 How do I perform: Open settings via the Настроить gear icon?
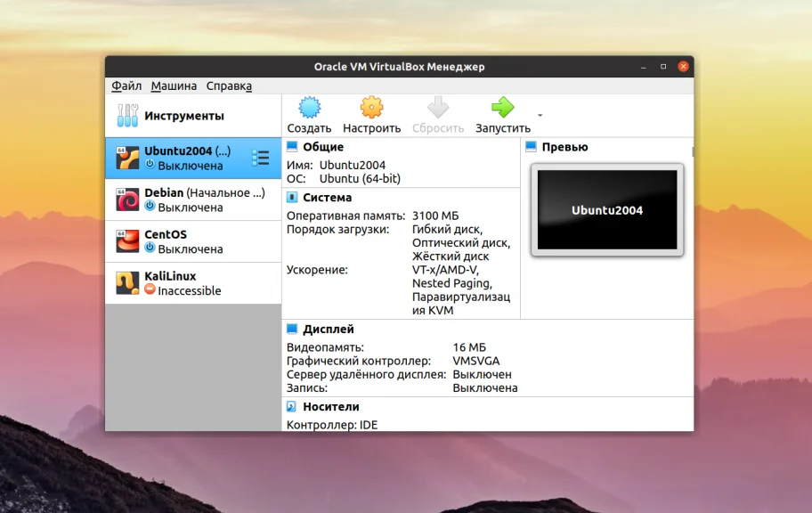[x=372, y=108]
